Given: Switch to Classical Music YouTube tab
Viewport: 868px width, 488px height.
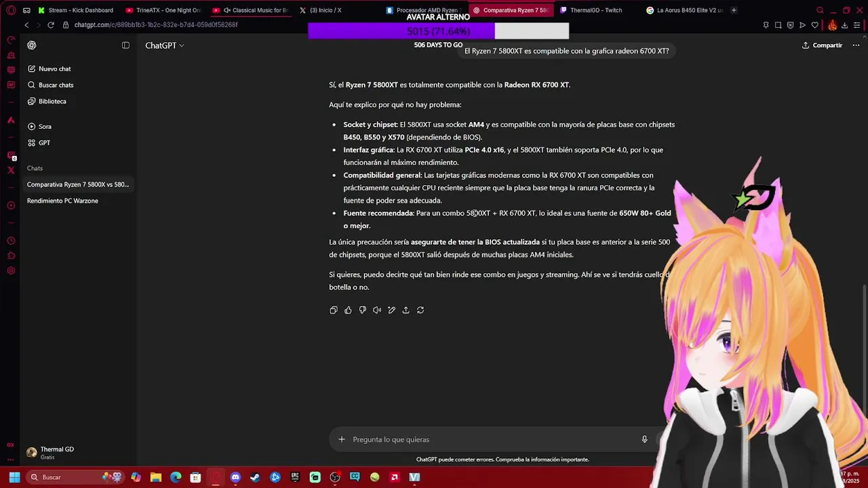Looking at the screenshot, I should [x=250, y=10].
